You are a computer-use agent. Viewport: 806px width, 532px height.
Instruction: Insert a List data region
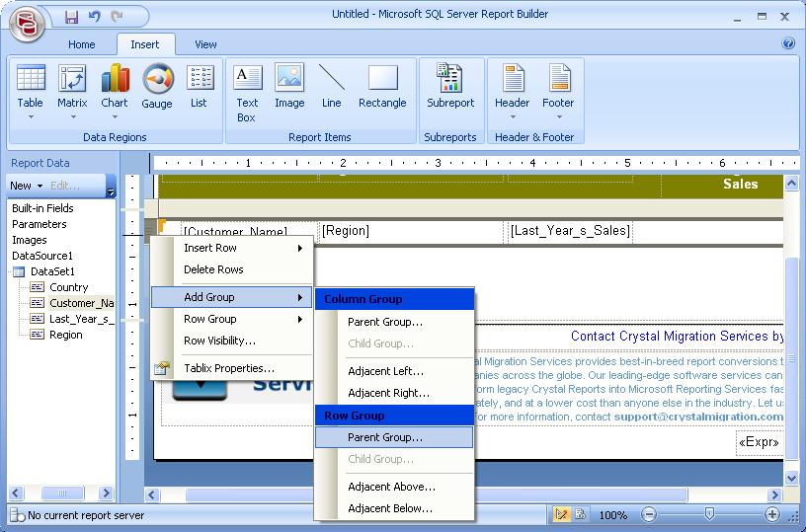click(x=199, y=86)
